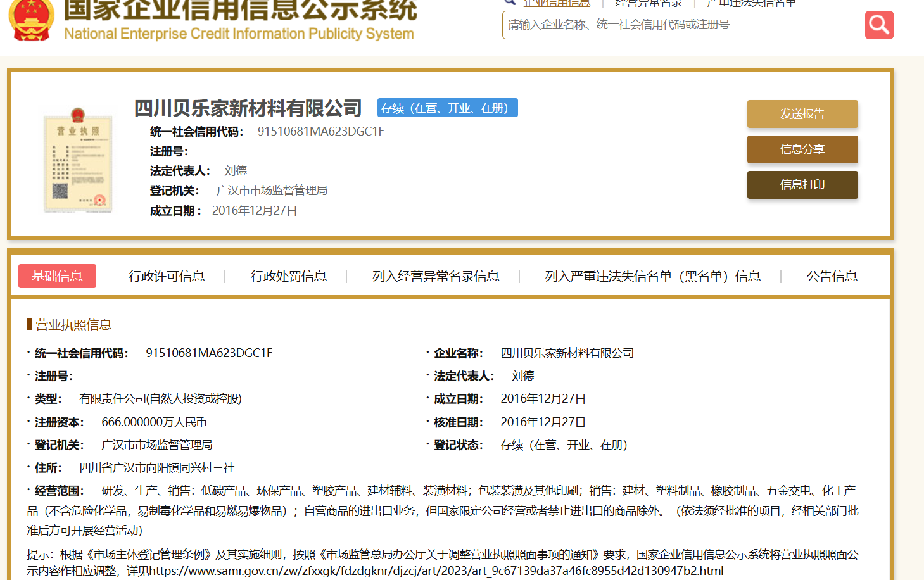
Task: Click the 企业信用信息 search category link
Action: pyautogui.click(x=557, y=3)
